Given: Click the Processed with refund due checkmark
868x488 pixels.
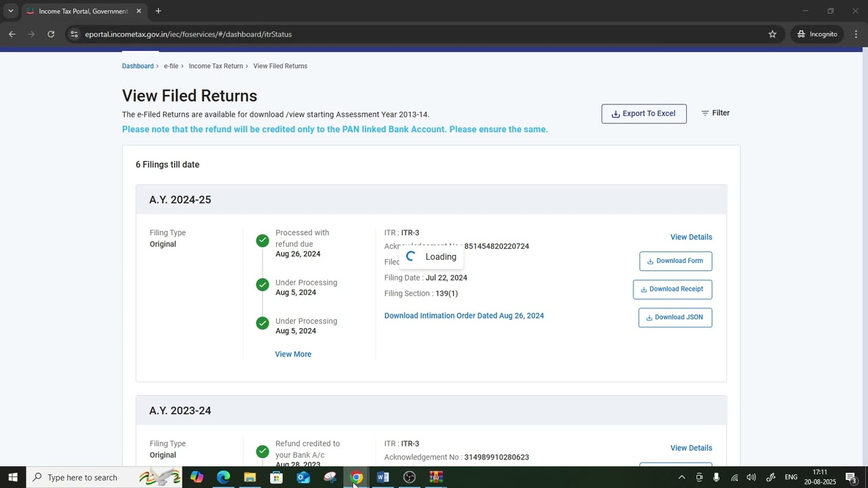Looking at the screenshot, I should [262, 241].
